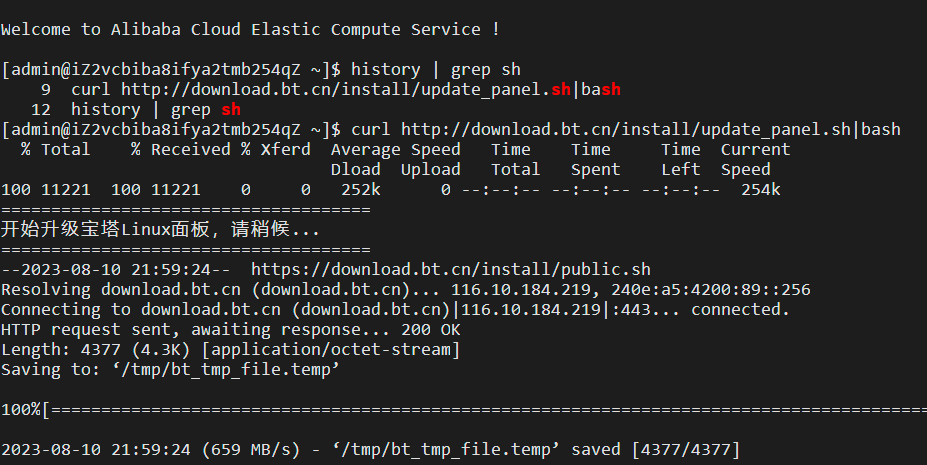Click the '(659 MB/s)' speed text

251,450
